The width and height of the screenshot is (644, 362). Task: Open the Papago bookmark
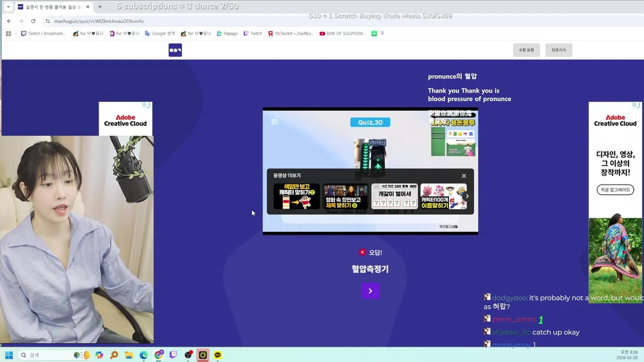(x=227, y=34)
